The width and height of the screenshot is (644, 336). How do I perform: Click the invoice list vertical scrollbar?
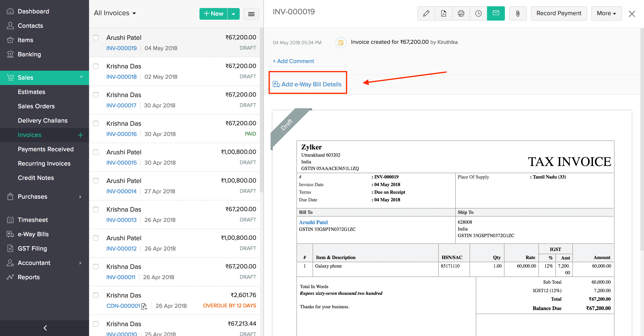[261, 110]
